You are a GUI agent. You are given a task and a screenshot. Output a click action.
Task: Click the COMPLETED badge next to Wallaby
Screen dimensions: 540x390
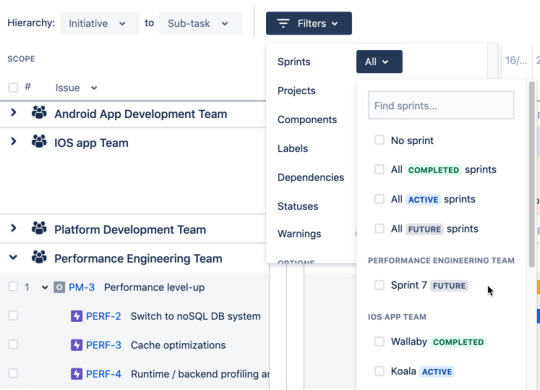click(458, 342)
